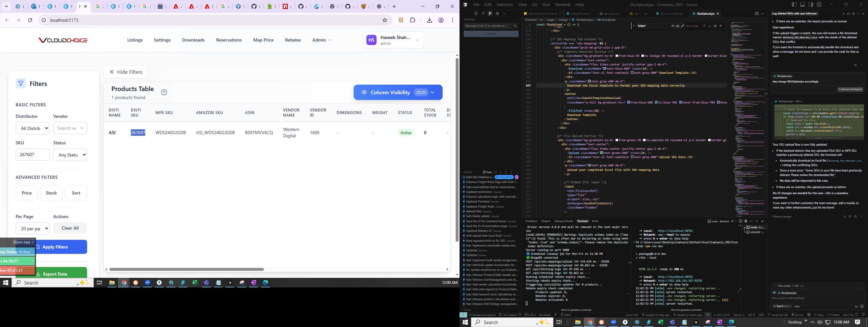The image size is (868, 327).
Task: Open a new Chrome tab
Action: coord(394,6)
